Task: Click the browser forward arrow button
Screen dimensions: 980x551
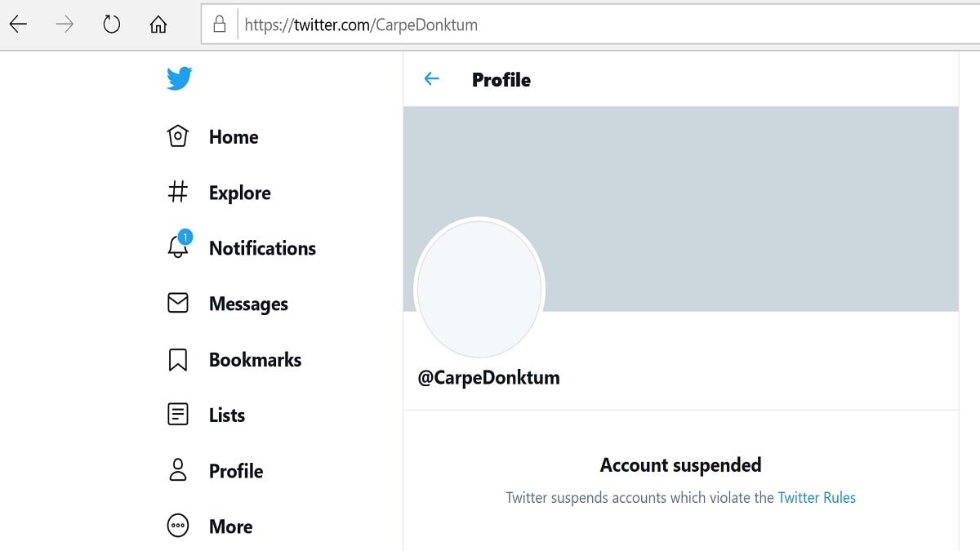Action: 65,24
